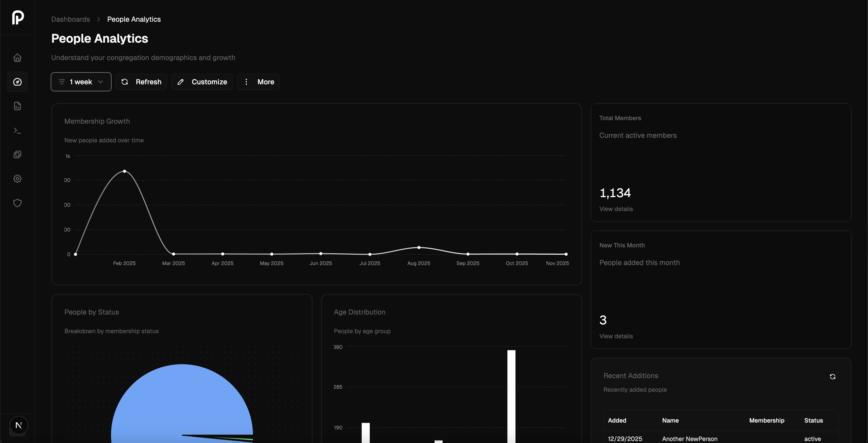
Task: Open the Customize editor
Action: pyautogui.click(x=201, y=82)
